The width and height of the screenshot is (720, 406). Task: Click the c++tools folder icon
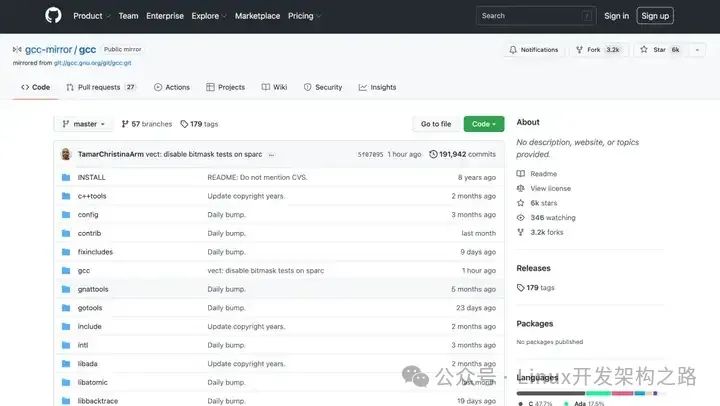66,196
